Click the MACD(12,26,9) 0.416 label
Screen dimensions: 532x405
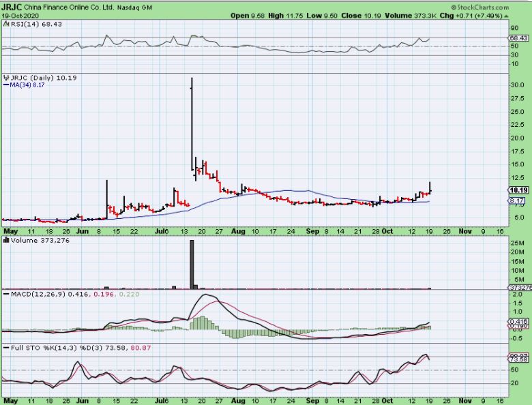[50, 294]
